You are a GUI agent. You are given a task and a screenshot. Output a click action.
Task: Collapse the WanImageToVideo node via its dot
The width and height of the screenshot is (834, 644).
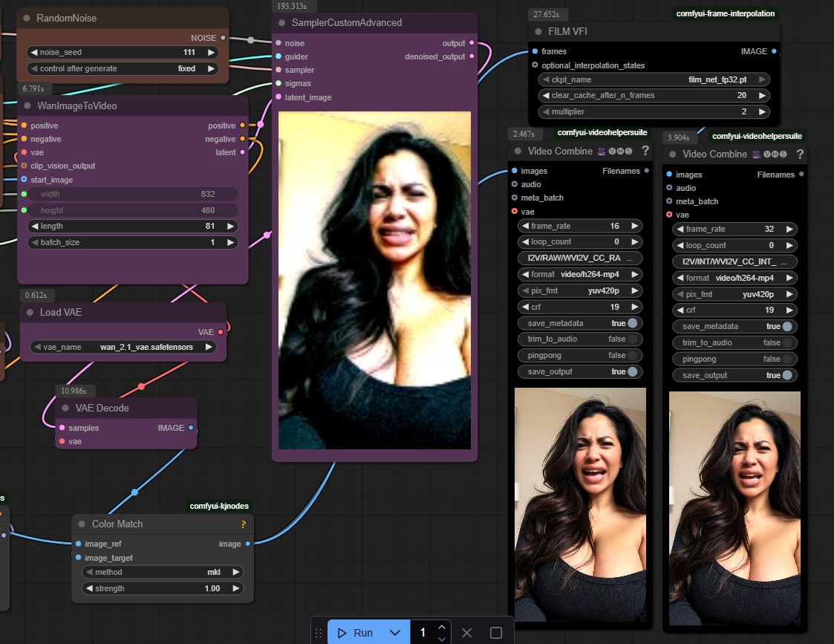click(x=27, y=105)
